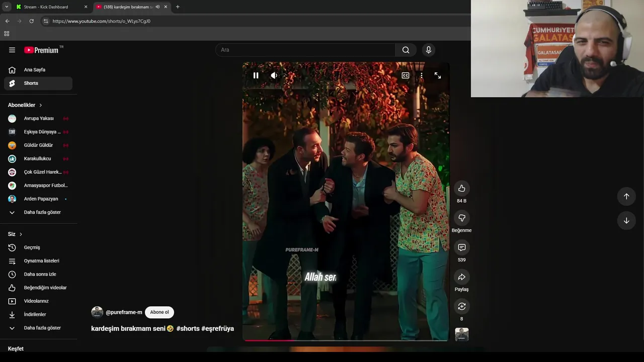Toggle closed captions on the Short
The image size is (644, 362).
406,75
